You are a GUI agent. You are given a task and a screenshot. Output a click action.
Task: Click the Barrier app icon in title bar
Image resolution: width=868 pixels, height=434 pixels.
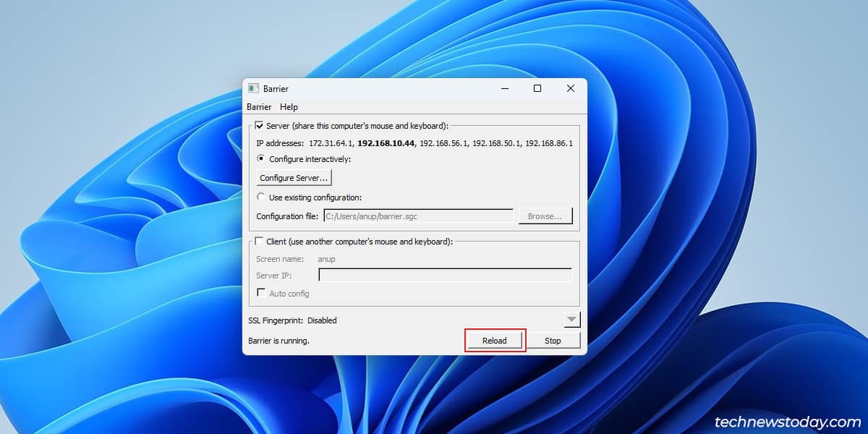point(253,88)
